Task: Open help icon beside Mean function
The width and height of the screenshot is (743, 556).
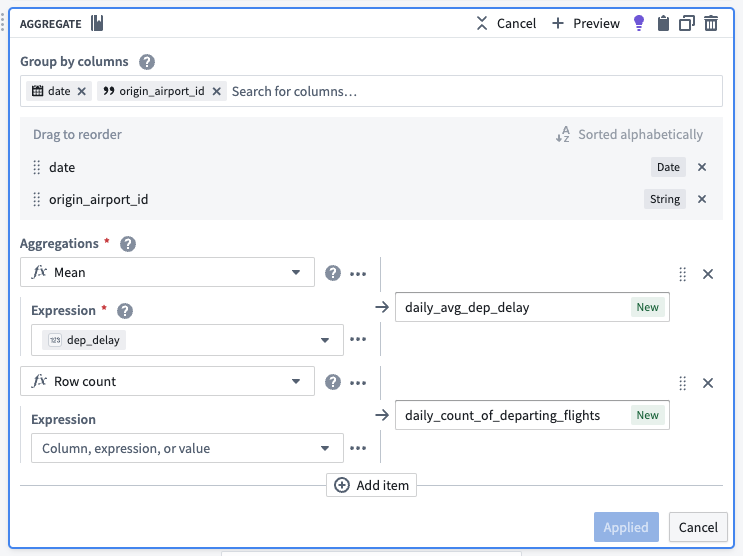Action: [x=333, y=273]
